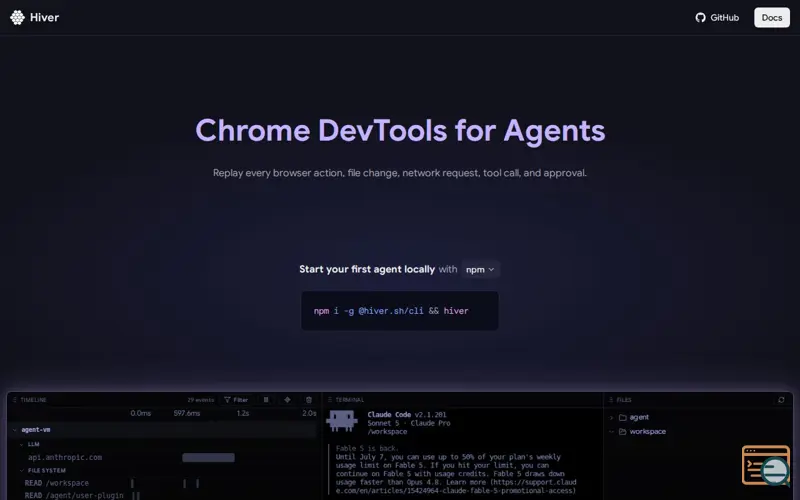Click the Claude Code robot mascot icon

(x=341, y=421)
